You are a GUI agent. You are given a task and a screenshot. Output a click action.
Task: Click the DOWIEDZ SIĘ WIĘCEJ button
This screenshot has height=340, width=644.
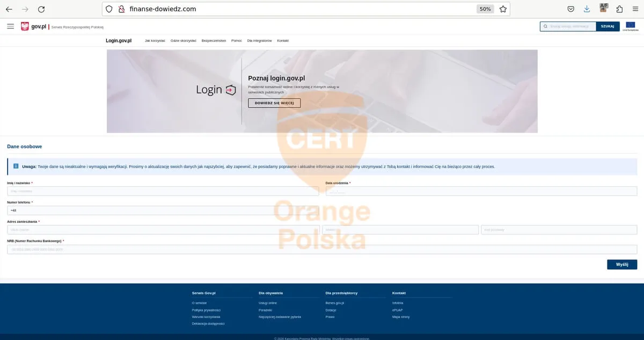tap(274, 103)
